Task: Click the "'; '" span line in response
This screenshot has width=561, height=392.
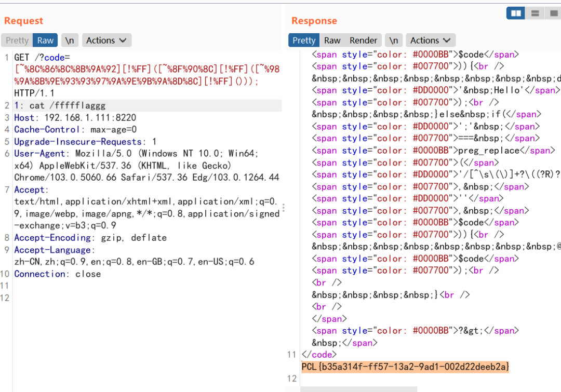Action: coord(426,126)
